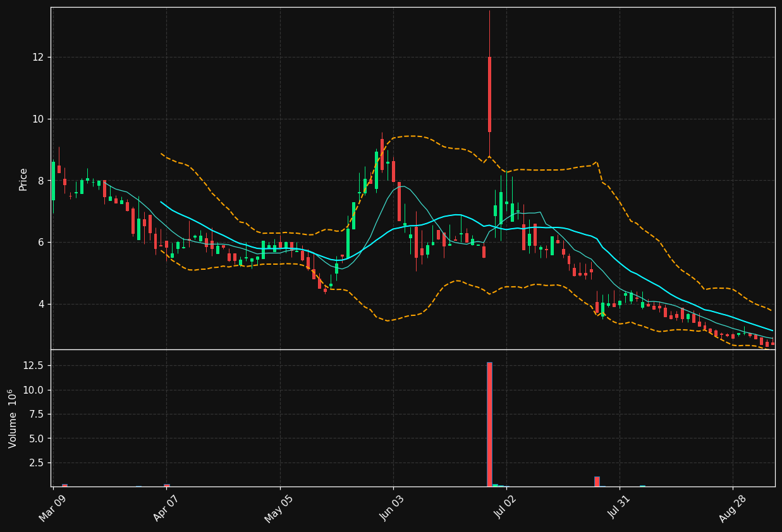Click the volume axis value 12.5
Image resolution: width=782 pixels, height=532 pixels.
(x=34, y=366)
